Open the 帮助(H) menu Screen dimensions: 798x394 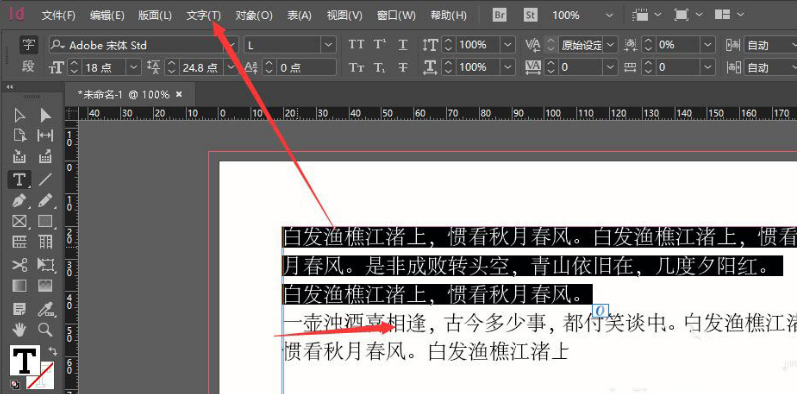click(448, 15)
